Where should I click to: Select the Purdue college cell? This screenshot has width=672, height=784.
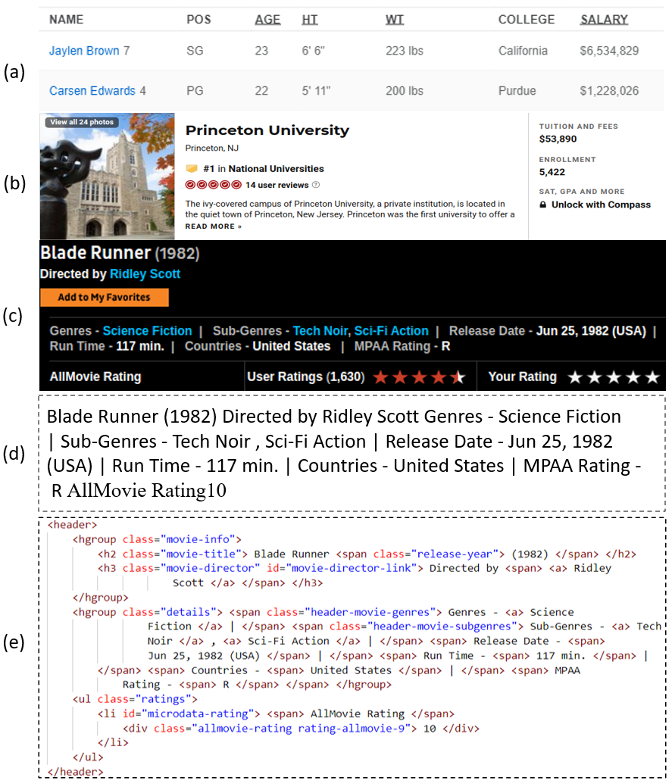tap(517, 90)
